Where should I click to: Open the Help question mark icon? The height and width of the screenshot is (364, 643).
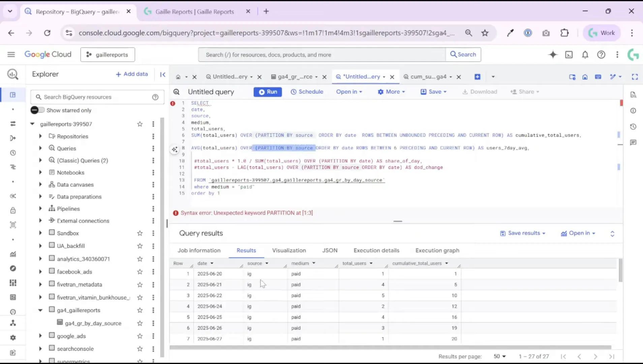point(601,54)
